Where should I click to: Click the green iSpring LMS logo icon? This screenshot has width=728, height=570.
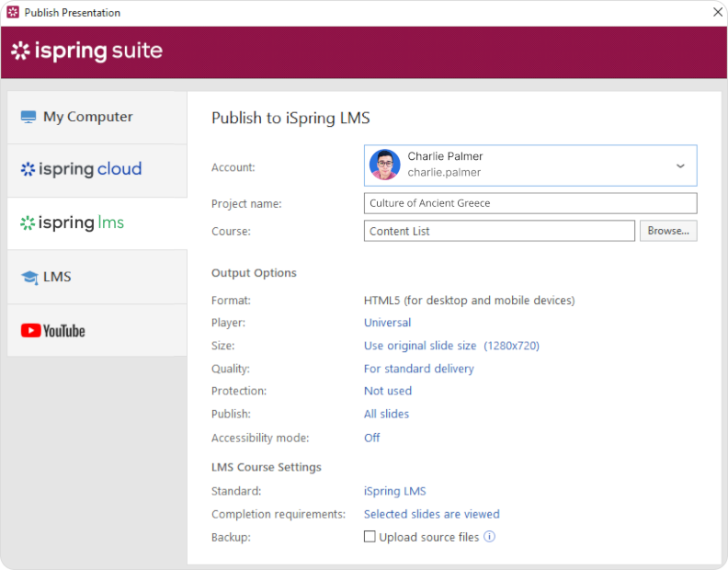point(28,223)
